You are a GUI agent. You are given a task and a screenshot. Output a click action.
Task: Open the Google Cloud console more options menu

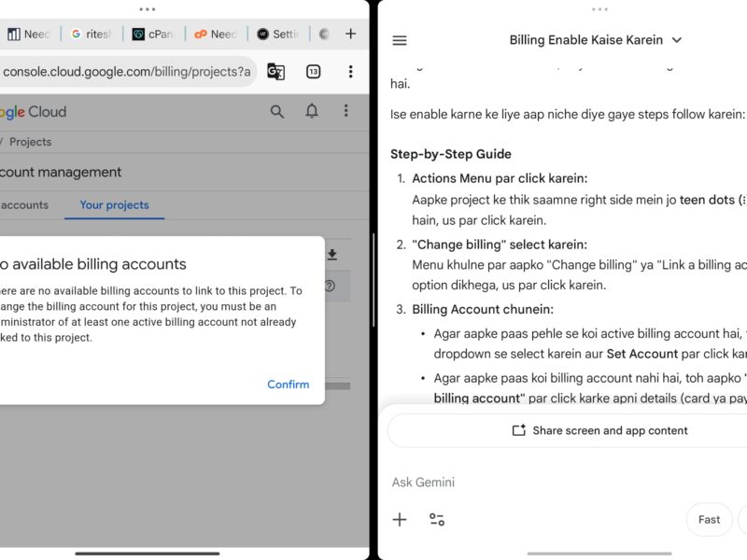click(345, 111)
